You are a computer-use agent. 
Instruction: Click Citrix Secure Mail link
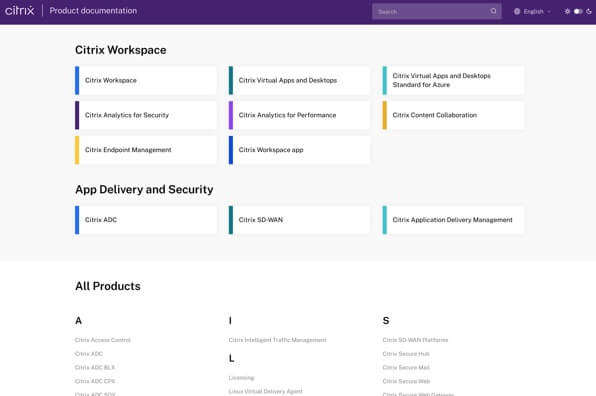[x=406, y=367]
